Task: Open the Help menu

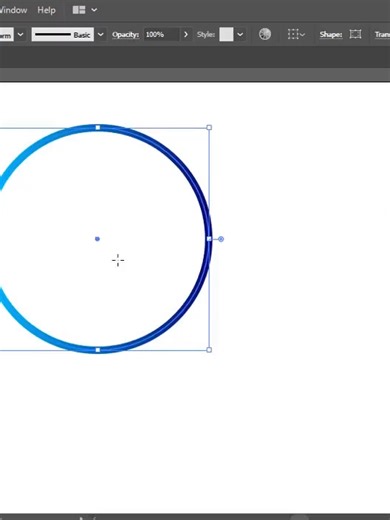Action: click(x=46, y=10)
